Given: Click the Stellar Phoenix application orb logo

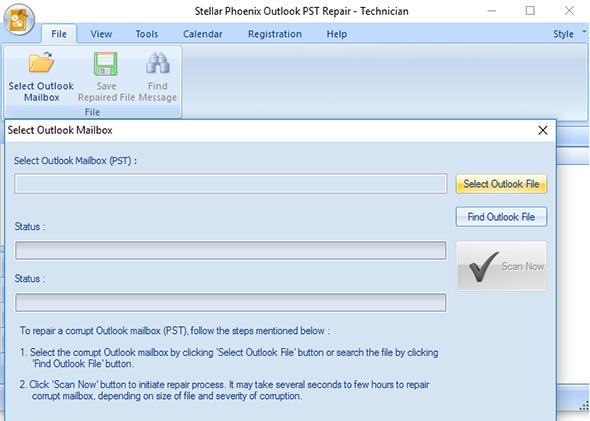Looking at the screenshot, I should pos(19,20).
